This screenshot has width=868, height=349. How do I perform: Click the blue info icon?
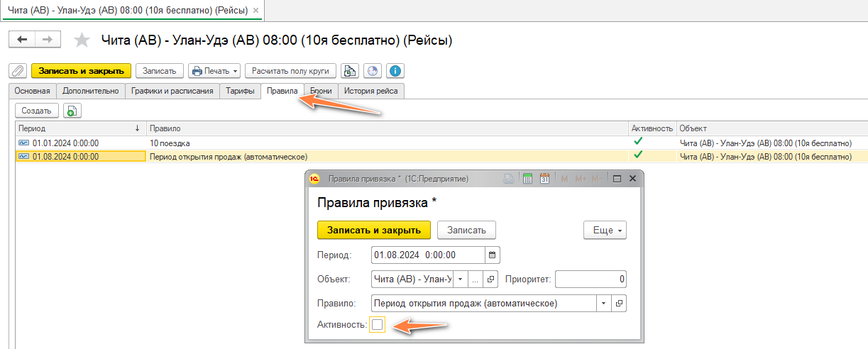(x=395, y=71)
